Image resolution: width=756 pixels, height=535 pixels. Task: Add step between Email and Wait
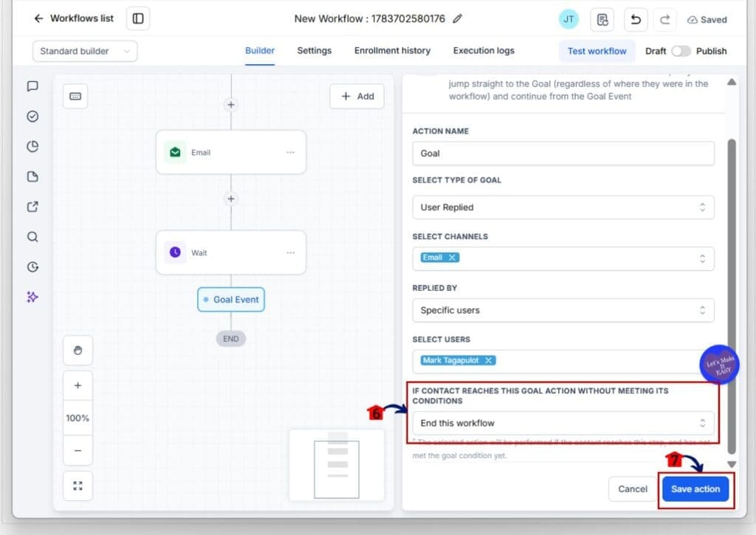tap(231, 199)
